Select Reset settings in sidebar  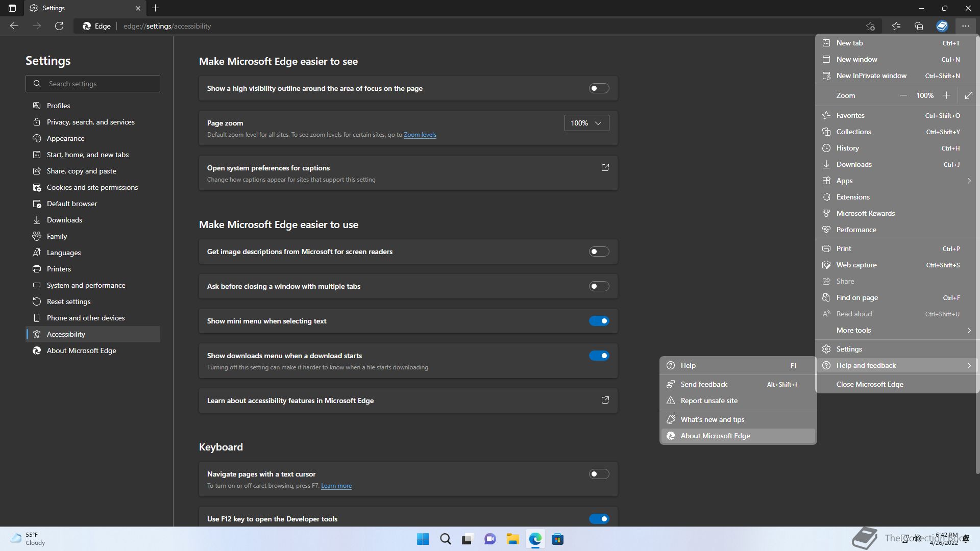tap(93, 302)
